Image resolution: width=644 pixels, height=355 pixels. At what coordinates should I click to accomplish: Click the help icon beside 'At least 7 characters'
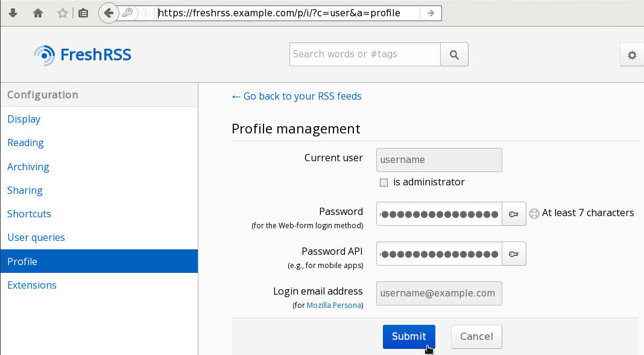(534, 213)
